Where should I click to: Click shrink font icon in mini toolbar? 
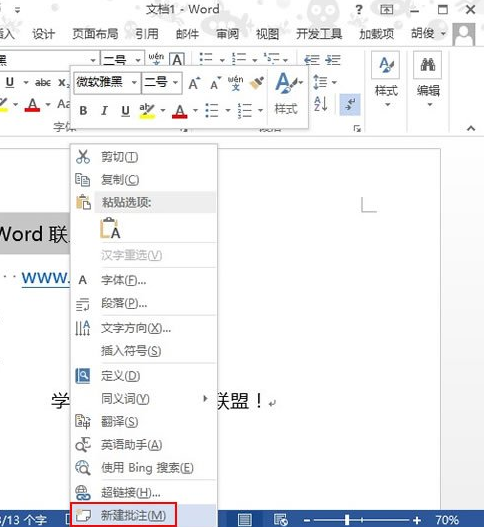tap(215, 83)
